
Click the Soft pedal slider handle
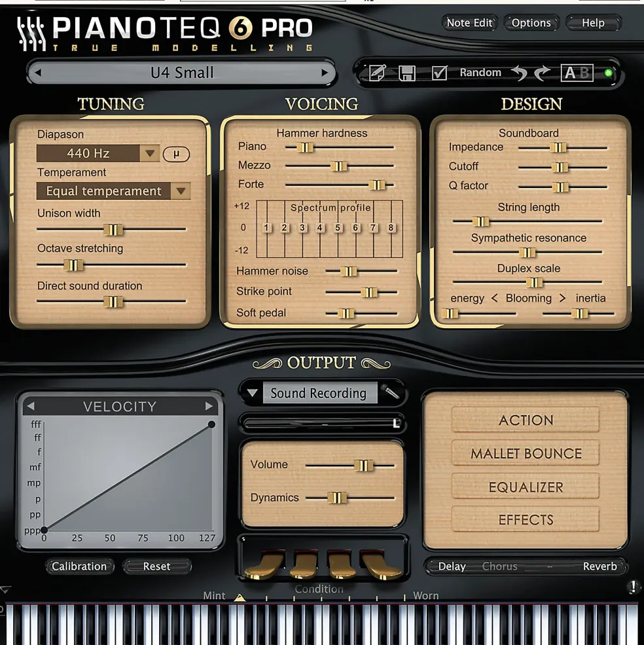pos(346,314)
